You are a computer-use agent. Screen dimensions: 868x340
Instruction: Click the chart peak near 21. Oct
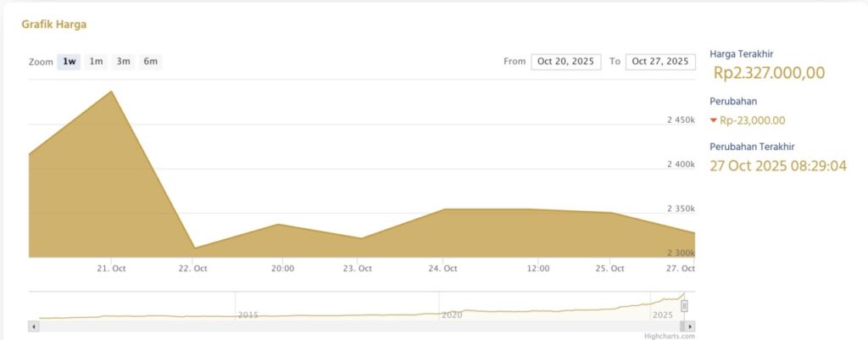pyautogui.click(x=111, y=92)
